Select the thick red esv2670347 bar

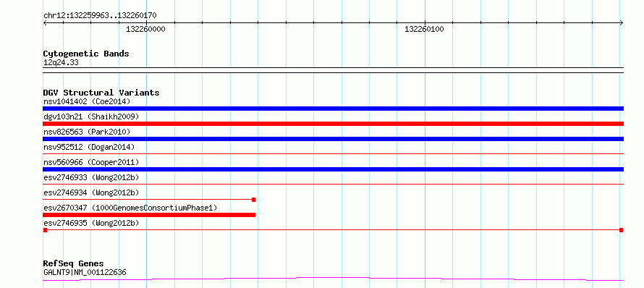coord(149,215)
